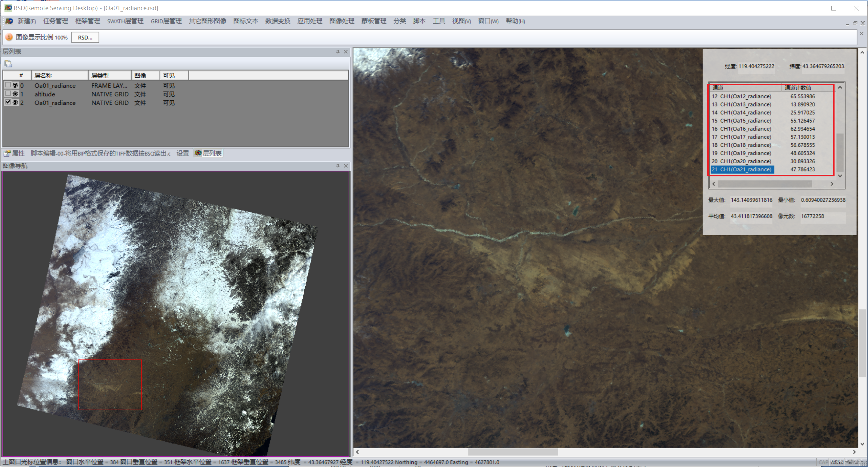The image size is (868, 467).
Task: Select channel 15 CH1(Oa15_radiance) row
Action: tap(745, 121)
